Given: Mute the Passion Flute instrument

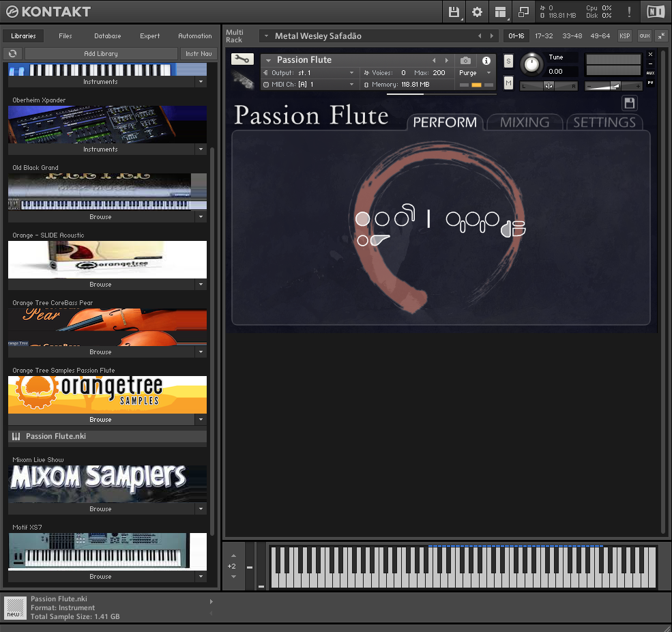Looking at the screenshot, I should coord(508,83).
